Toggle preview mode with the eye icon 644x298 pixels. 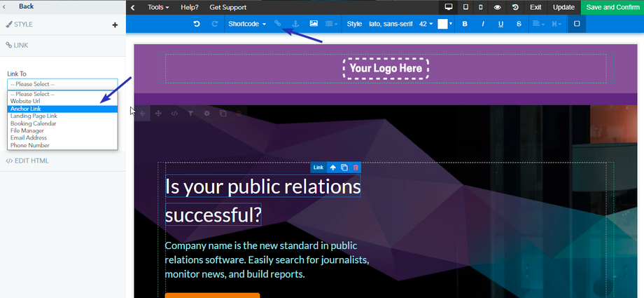498,7
